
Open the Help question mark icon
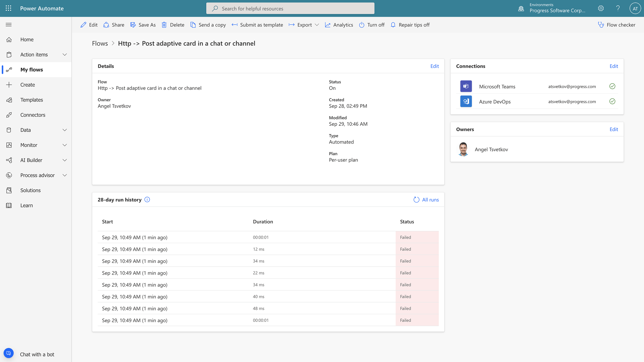618,8
